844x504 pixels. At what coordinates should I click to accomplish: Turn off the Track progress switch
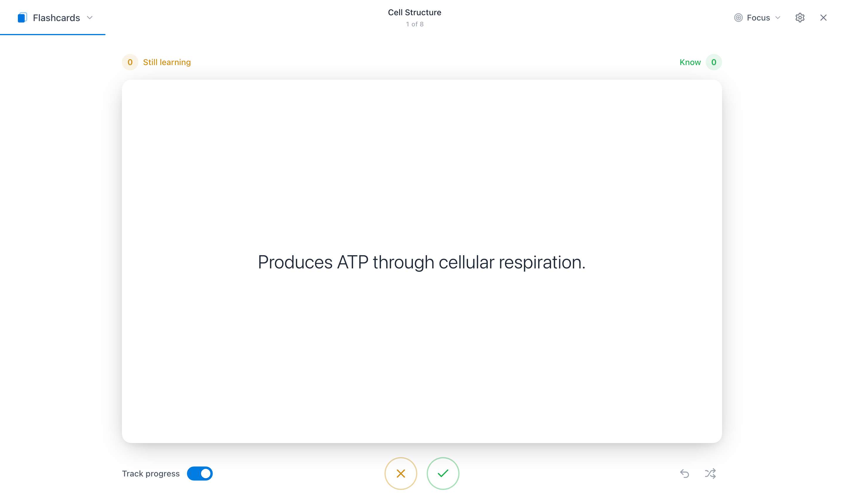[x=200, y=473]
